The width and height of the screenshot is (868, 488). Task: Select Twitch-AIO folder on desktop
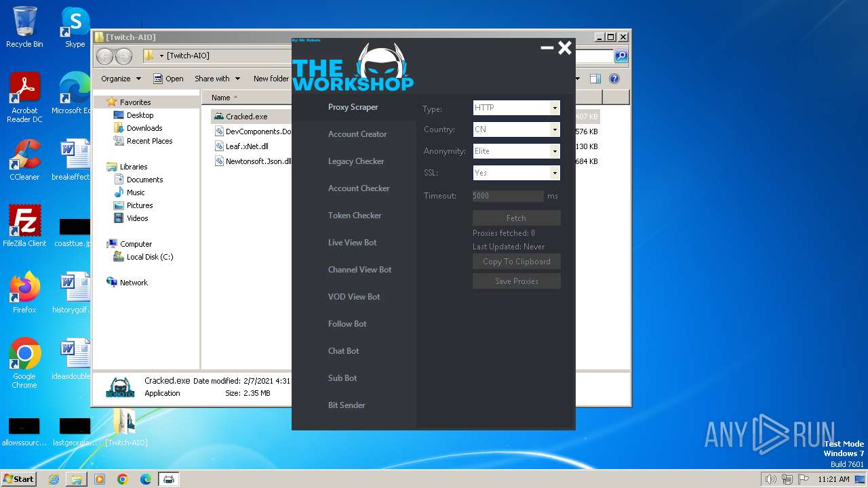tap(125, 428)
